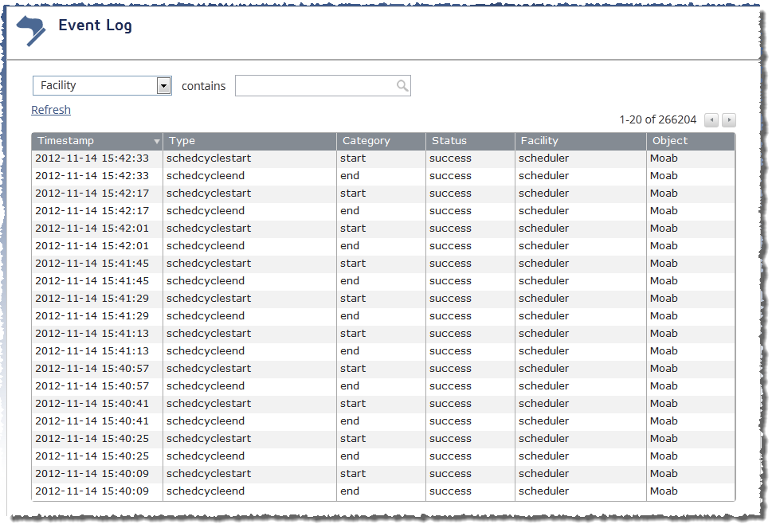Click 'end' category in 15:42:01 row
The image size is (776, 532).
pos(350,246)
